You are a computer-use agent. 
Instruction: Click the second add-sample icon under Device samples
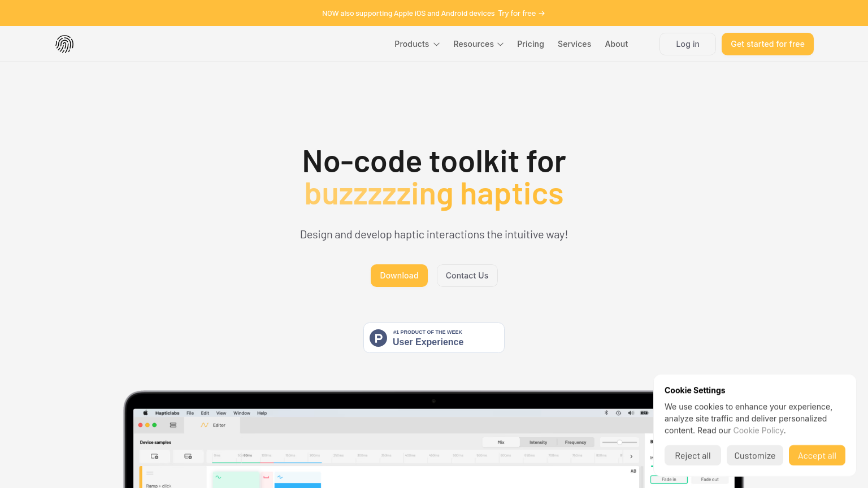click(x=188, y=456)
